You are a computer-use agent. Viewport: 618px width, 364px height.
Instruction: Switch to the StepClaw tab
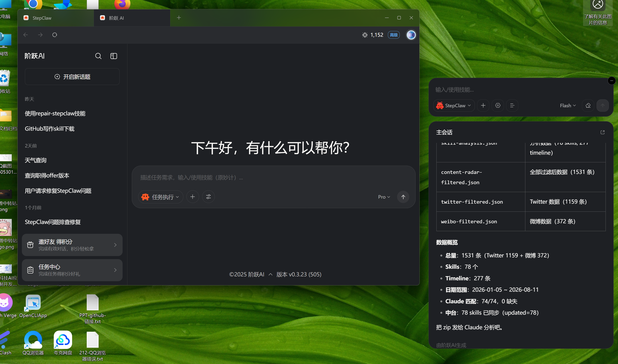click(56, 18)
